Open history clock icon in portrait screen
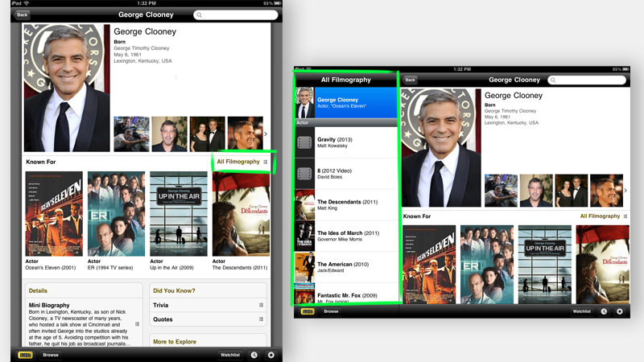This screenshot has width=644, height=362. tap(254, 355)
